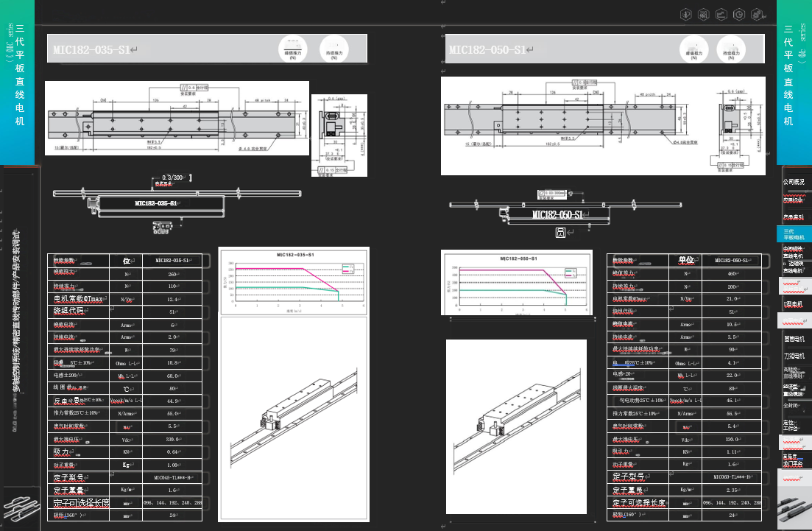Click the value 44.9 in the 035 table
The width and height of the screenshot is (812, 531).
click(x=172, y=401)
